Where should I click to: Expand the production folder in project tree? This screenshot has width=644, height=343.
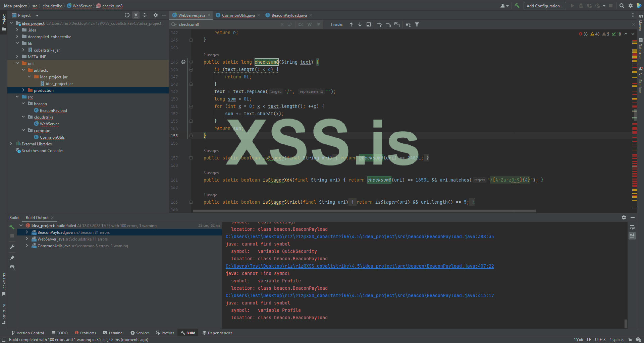click(23, 90)
